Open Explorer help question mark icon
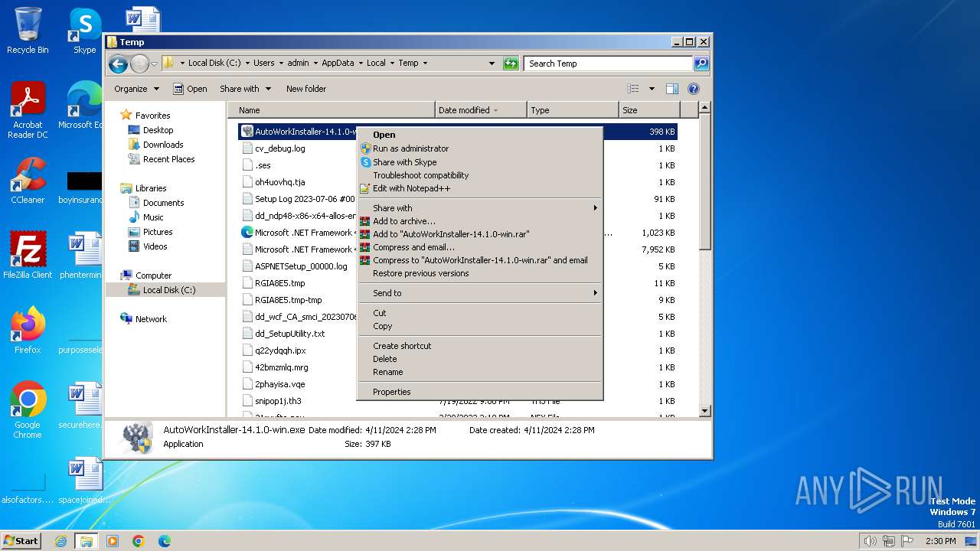980x551 pixels. click(x=694, y=89)
